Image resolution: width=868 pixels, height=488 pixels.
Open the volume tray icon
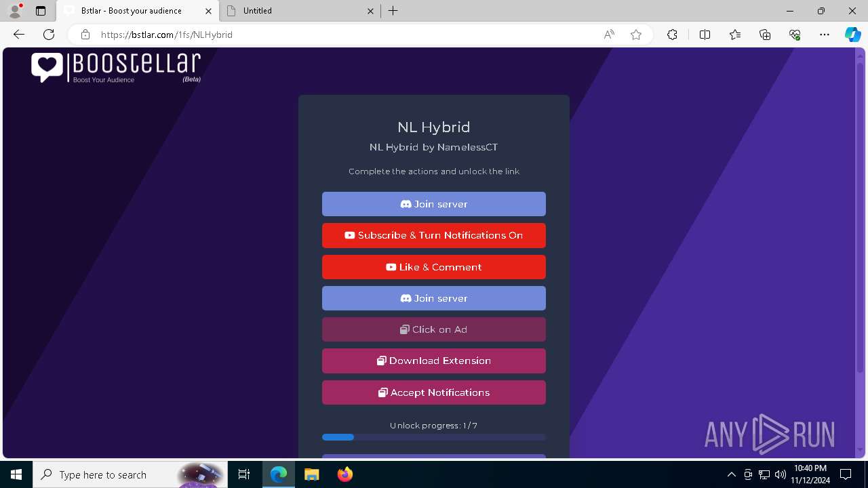point(781,474)
